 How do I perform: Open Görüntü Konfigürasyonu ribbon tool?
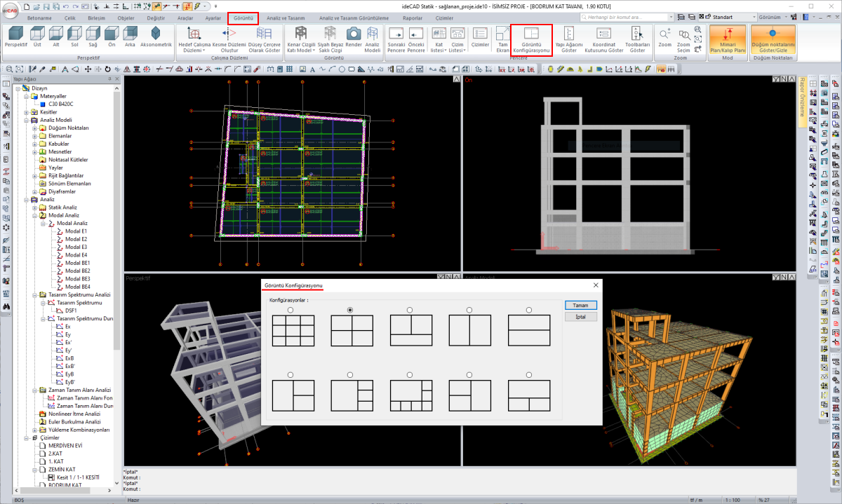(531, 34)
